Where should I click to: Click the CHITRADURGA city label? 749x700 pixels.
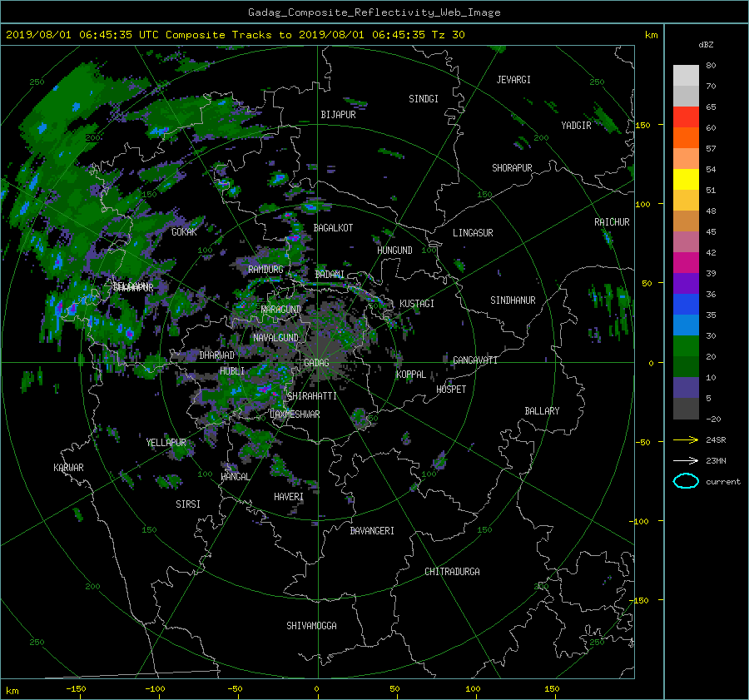pos(452,572)
